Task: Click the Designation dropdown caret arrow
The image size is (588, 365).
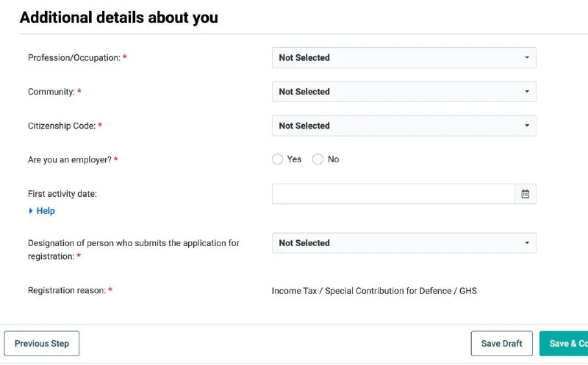Action: click(527, 243)
